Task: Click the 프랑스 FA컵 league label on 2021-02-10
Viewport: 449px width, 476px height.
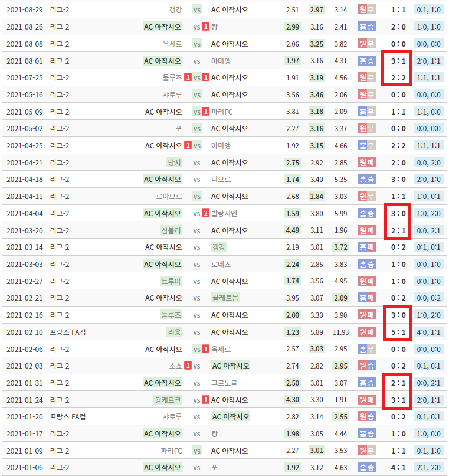Action: (x=68, y=332)
